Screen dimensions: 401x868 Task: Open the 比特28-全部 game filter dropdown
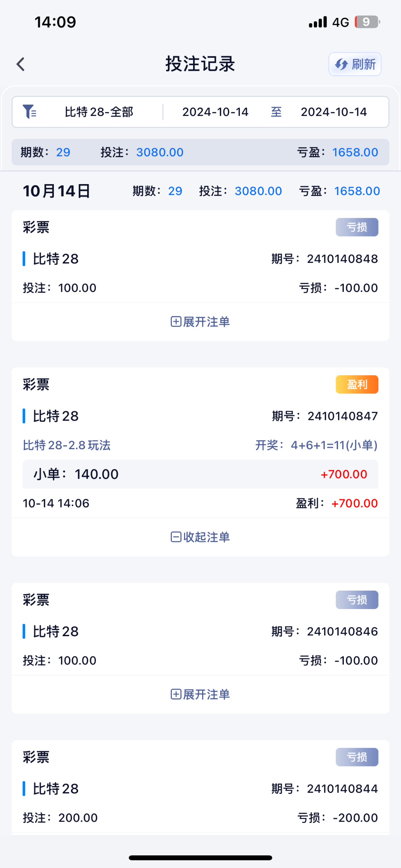tap(99, 112)
